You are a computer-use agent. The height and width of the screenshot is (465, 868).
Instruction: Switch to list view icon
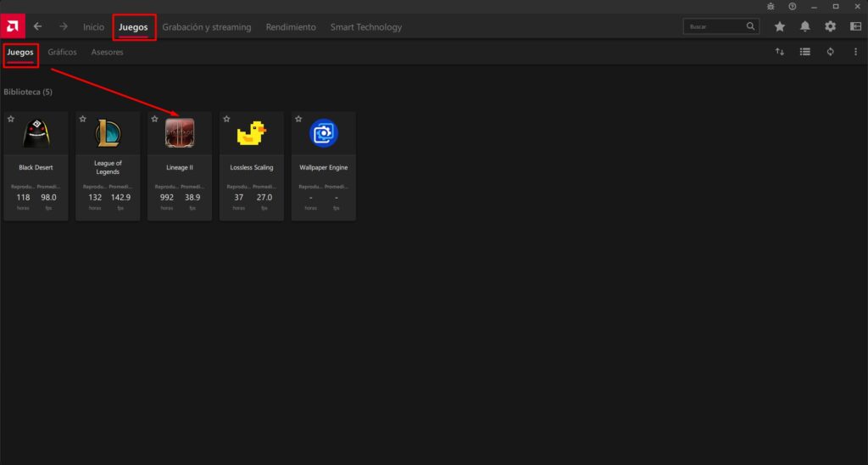point(805,52)
